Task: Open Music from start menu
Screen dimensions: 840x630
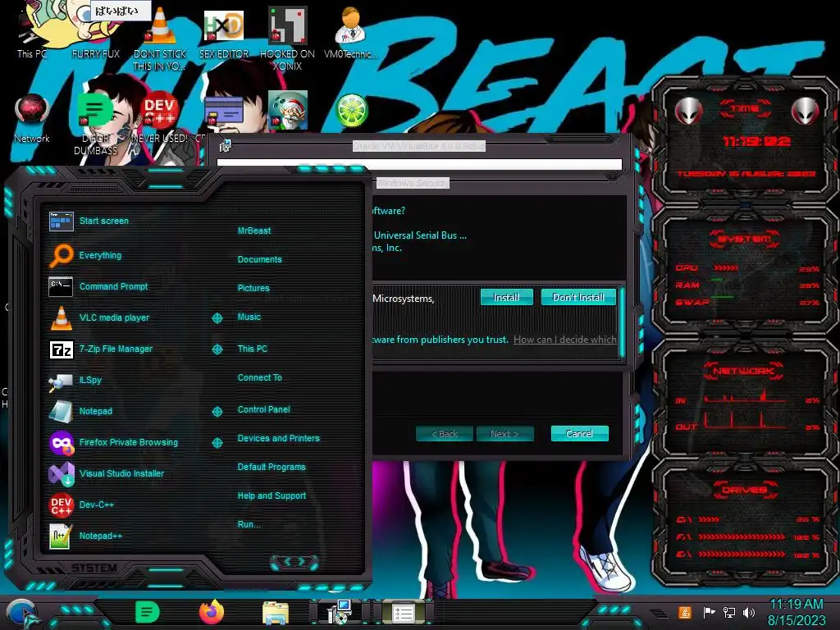Action: 249,317
